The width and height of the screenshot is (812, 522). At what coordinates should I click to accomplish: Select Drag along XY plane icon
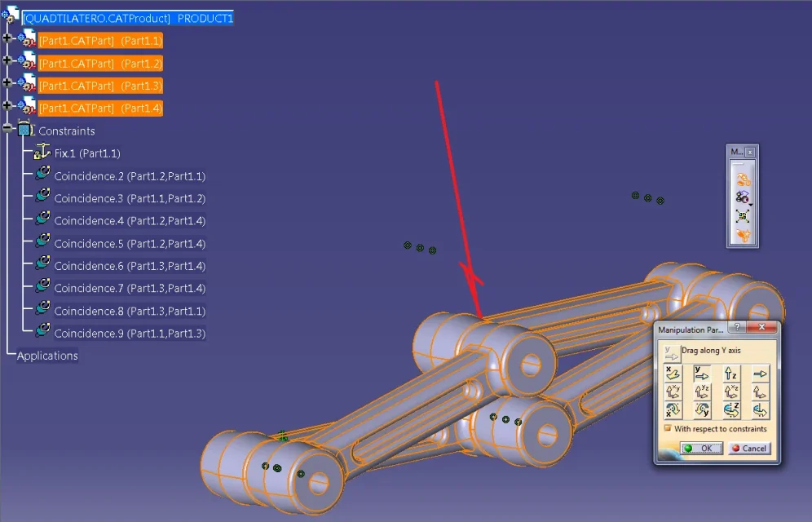673,392
